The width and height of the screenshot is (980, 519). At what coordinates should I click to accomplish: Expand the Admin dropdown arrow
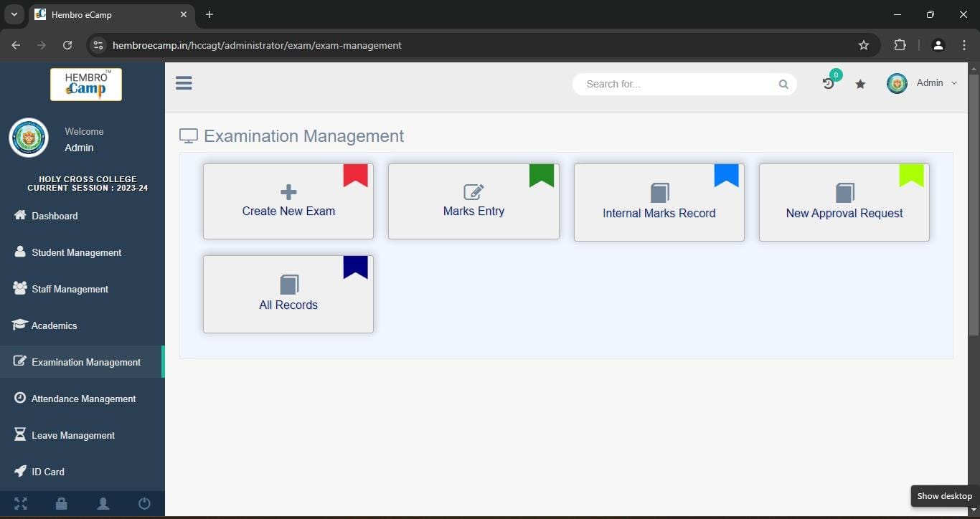click(954, 83)
